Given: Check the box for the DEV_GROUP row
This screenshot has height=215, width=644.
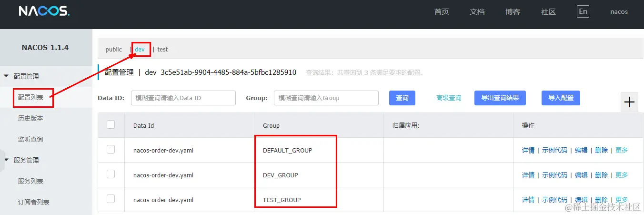Looking at the screenshot, I should 111,174.
